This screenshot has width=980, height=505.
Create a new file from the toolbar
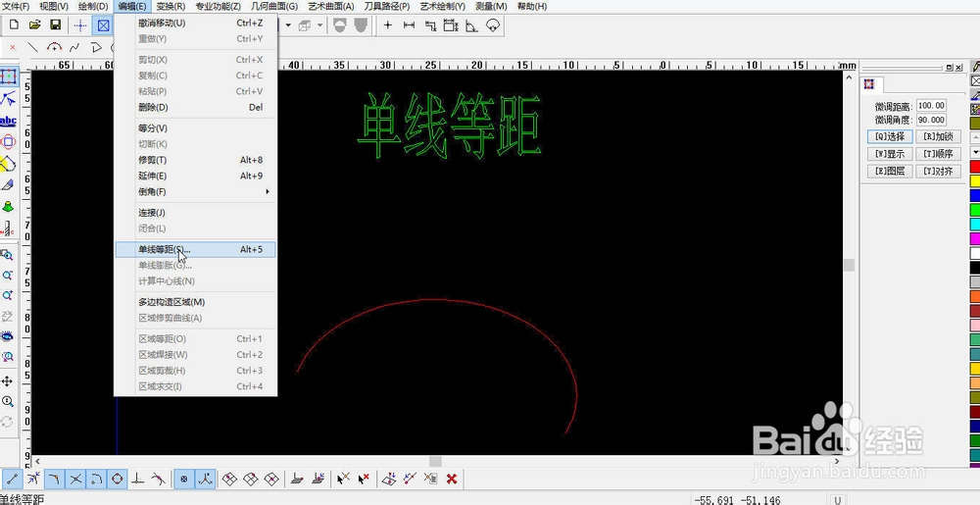pos(15,25)
